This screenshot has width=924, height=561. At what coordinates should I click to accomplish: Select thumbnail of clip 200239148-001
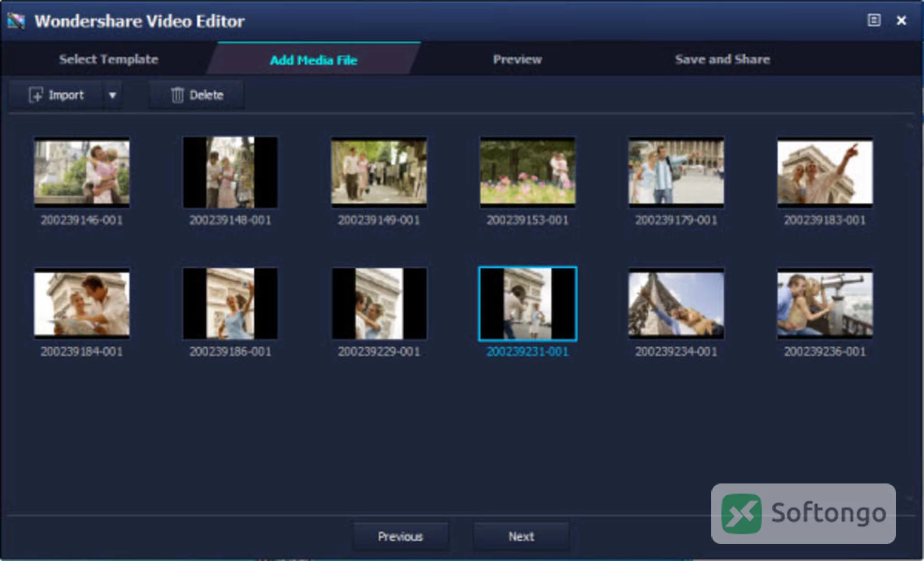click(230, 172)
